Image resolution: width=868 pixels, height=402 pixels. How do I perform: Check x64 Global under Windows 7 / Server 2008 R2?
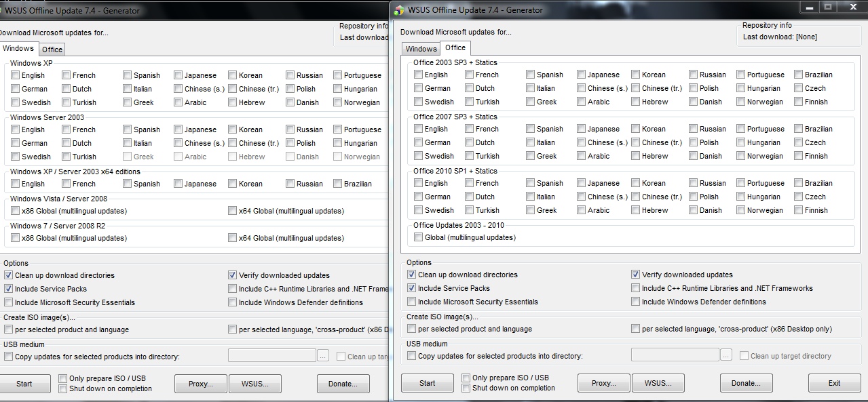point(233,238)
